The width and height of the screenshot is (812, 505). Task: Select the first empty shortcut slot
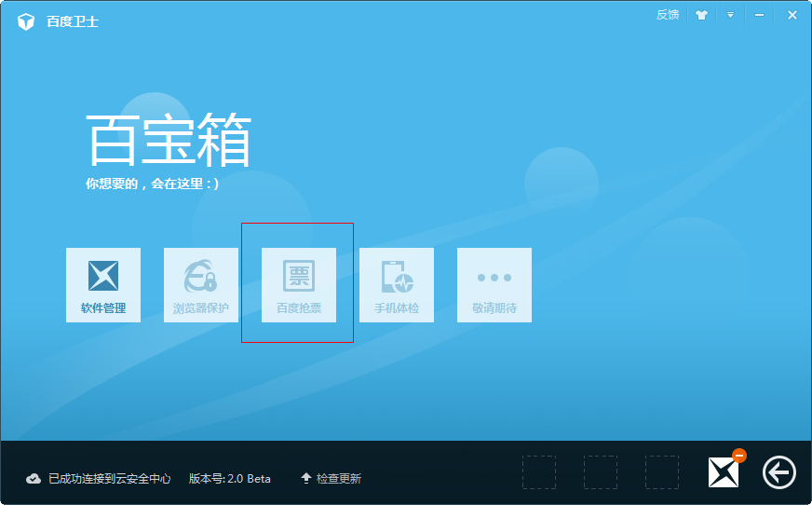tap(539, 472)
